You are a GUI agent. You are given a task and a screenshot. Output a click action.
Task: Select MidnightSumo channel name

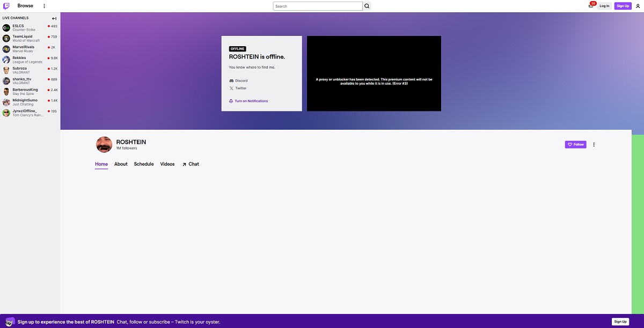[x=25, y=100]
